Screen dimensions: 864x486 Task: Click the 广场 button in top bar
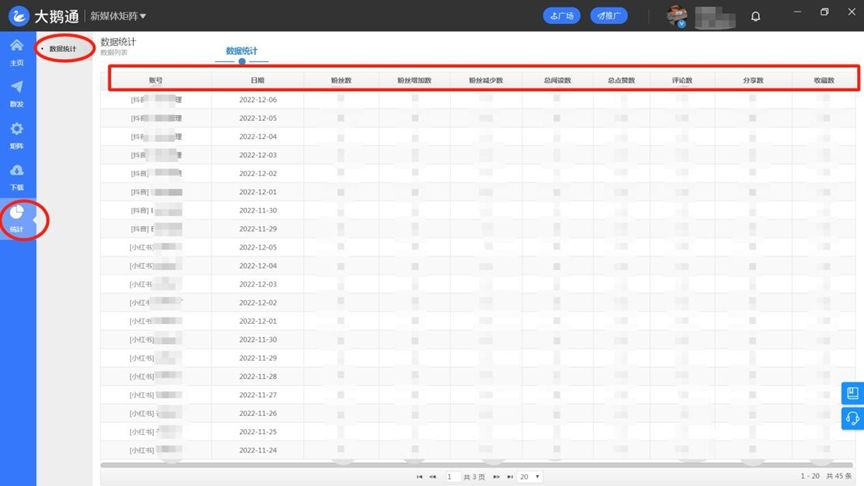[x=561, y=16]
